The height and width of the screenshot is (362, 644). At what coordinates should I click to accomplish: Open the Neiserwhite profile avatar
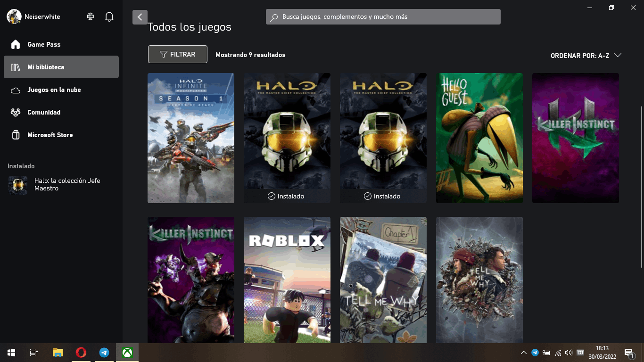pos(14,16)
